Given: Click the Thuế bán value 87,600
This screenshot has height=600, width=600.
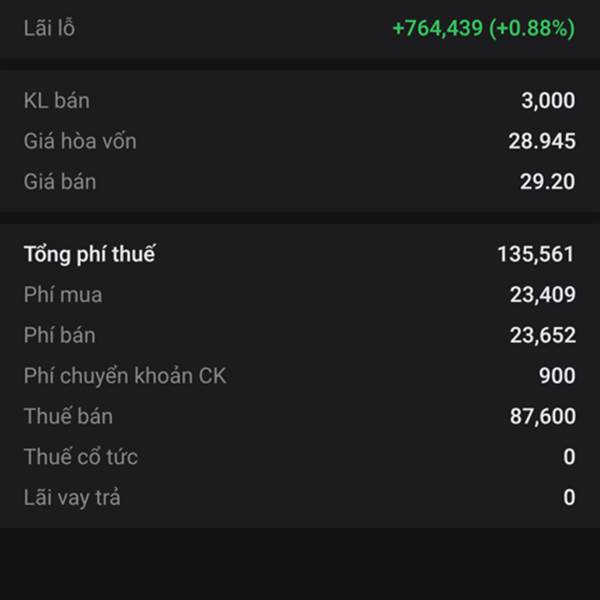Looking at the screenshot, I should click(x=542, y=416).
